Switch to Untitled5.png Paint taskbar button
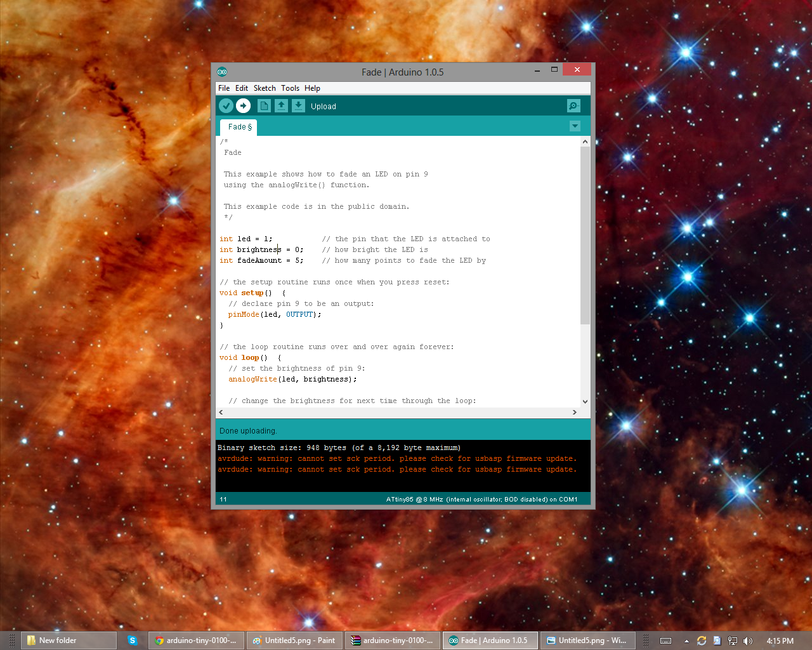Screen dimensions: 812x650 pos(294,640)
